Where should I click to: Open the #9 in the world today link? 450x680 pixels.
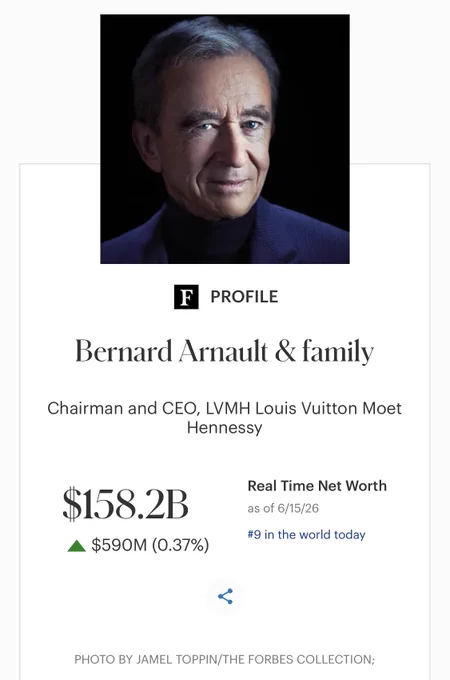pos(307,534)
